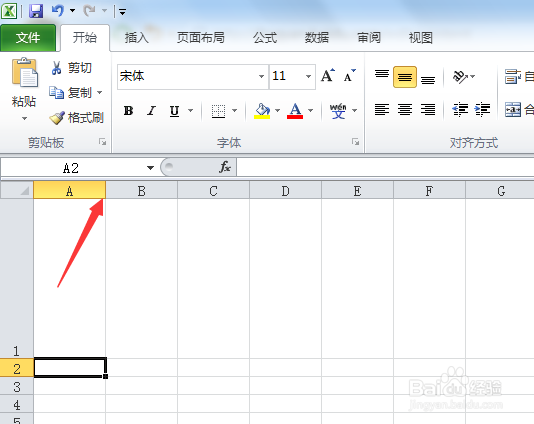Increase font size with large A
534x424 pixels.
pos(328,76)
